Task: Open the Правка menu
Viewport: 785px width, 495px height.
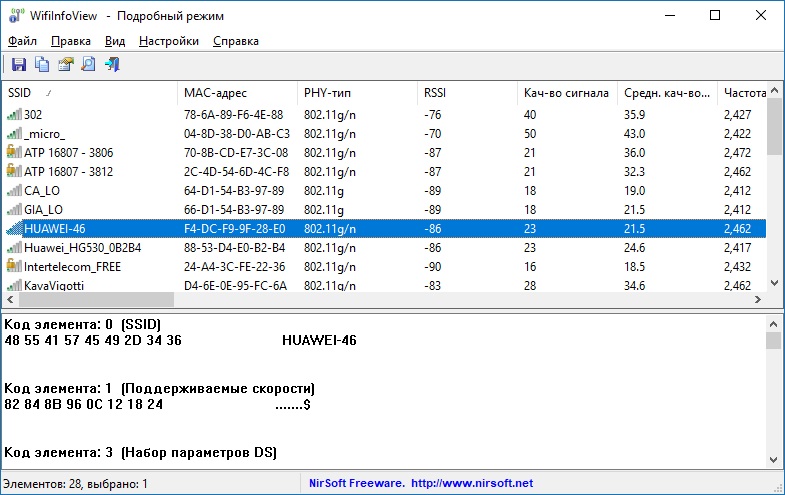Action: coord(71,41)
